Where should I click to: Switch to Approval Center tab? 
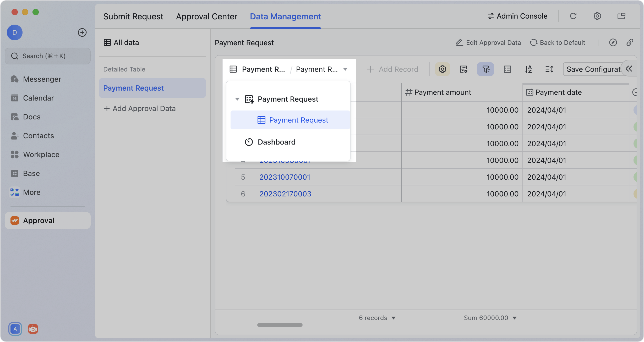click(x=206, y=16)
